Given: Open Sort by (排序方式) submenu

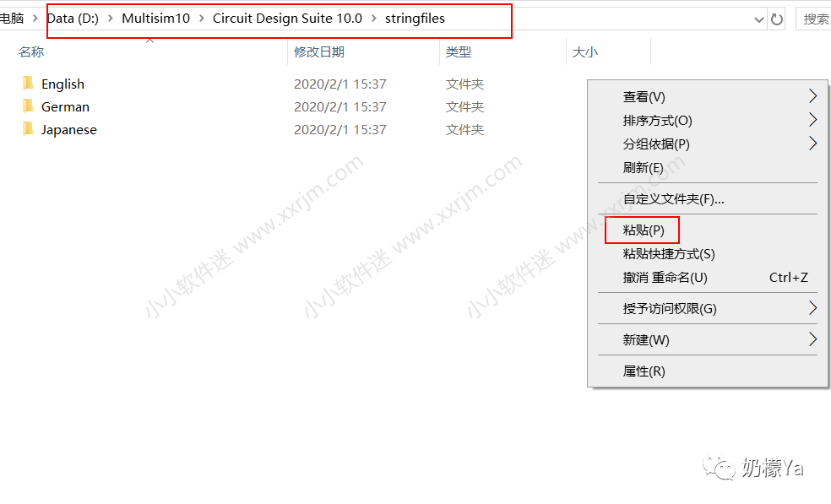Looking at the screenshot, I should coord(708,121).
